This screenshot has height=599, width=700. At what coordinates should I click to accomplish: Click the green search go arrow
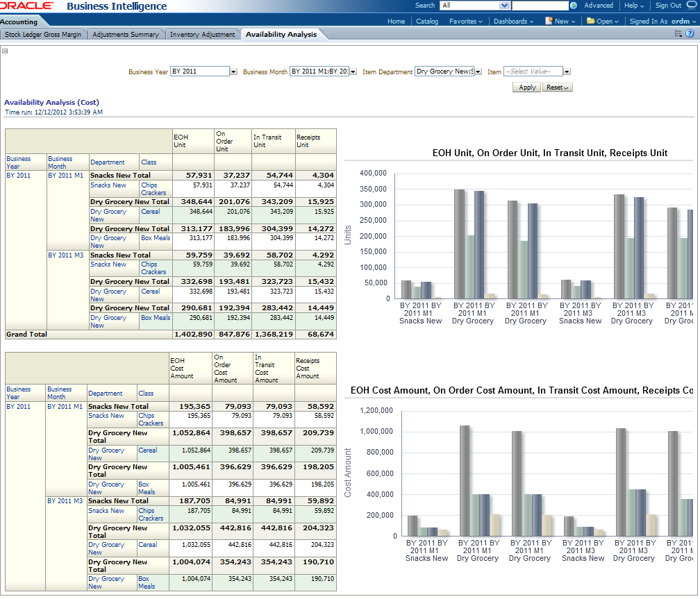573,6
